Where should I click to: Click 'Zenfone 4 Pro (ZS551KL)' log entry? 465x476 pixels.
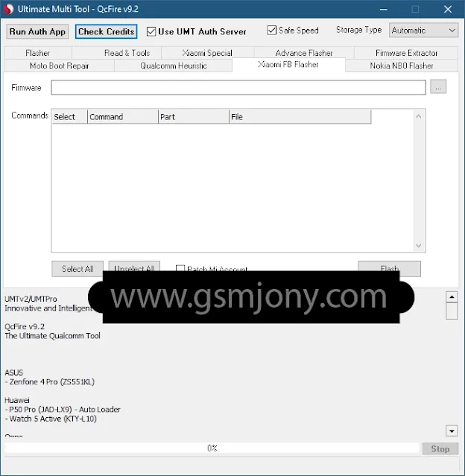point(52,381)
